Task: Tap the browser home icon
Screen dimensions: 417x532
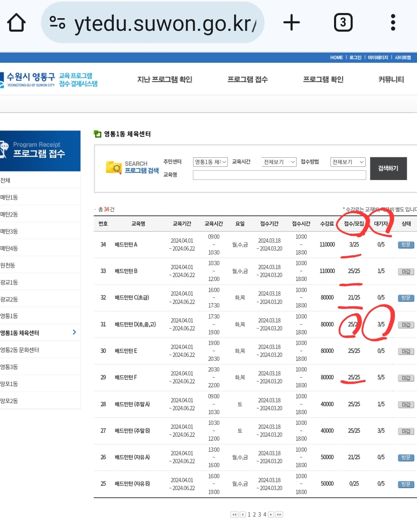Action: pyautogui.click(x=17, y=23)
